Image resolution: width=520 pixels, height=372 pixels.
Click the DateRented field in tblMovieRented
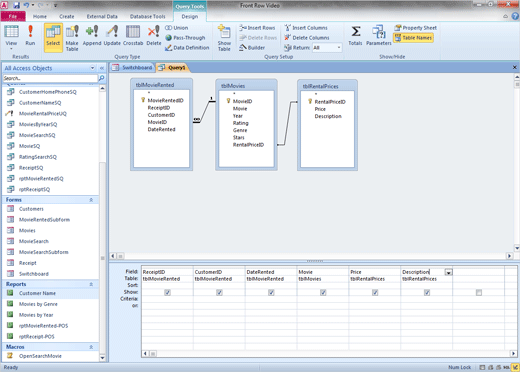coord(161,129)
